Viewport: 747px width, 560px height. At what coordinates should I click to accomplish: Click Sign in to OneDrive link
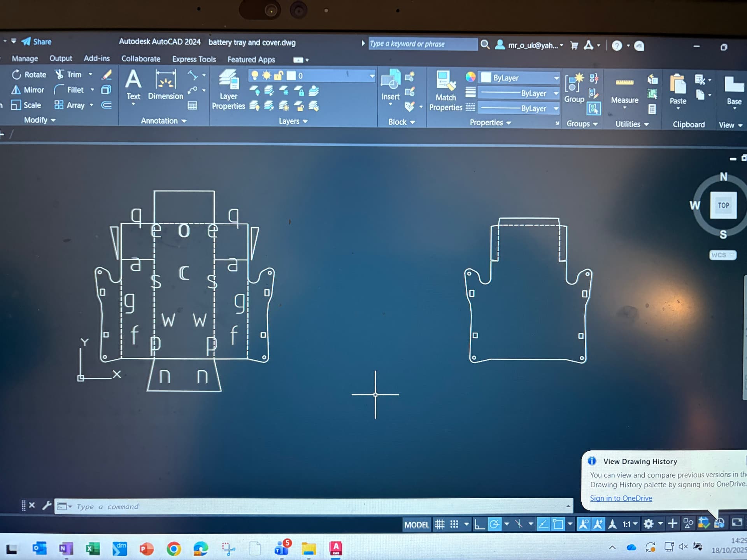click(x=621, y=498)
